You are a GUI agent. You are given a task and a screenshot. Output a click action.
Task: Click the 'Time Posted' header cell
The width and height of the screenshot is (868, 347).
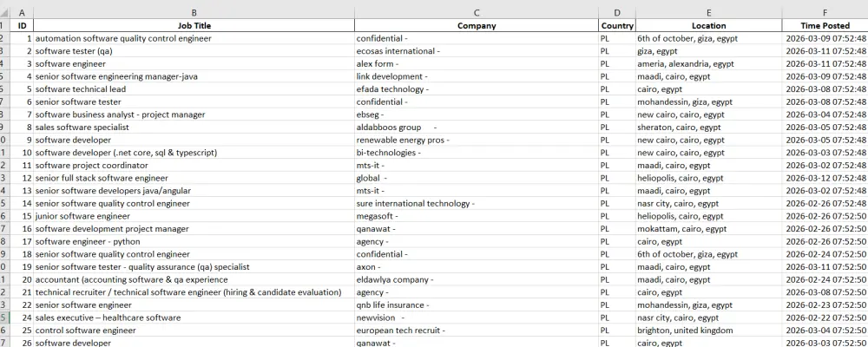coord(825,25)
